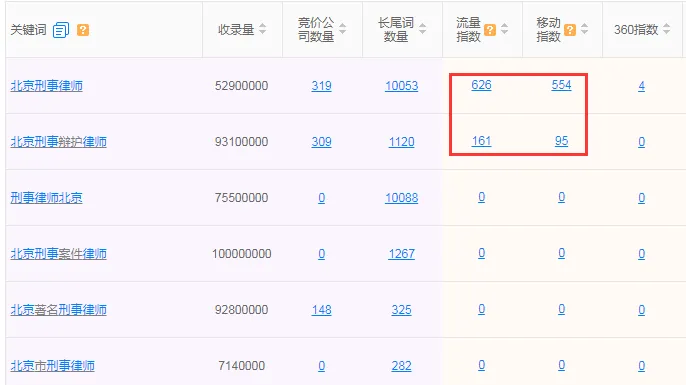
Task: Sort by 移动指数 column arrows
Action: [x=584, y=29]
